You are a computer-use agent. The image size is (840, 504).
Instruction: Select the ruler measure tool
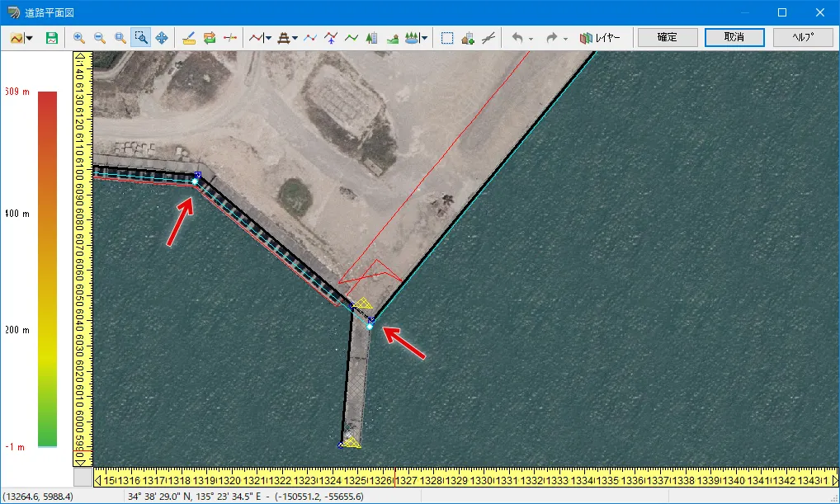(189, 38)
